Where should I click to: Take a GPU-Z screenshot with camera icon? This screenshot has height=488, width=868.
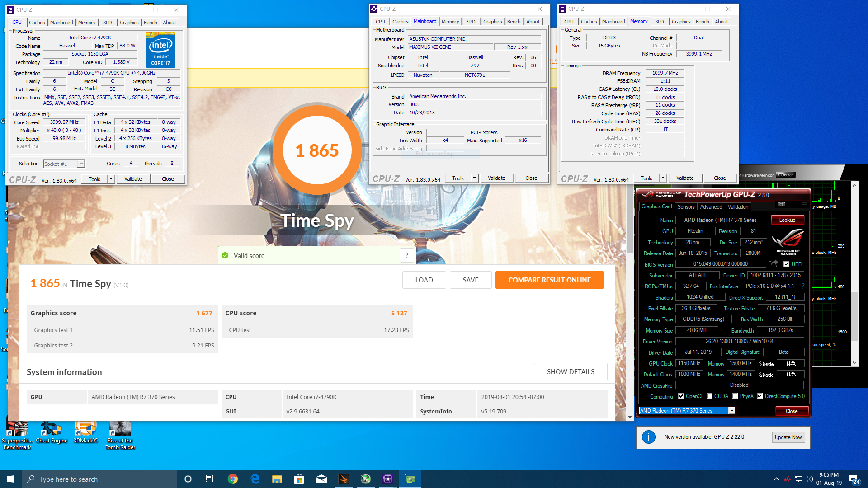[781, 205]
